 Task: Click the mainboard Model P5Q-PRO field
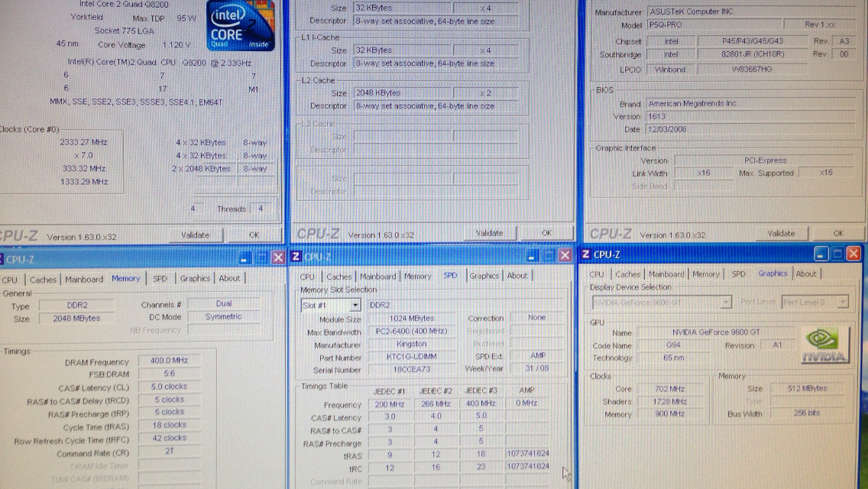(714, 25)
